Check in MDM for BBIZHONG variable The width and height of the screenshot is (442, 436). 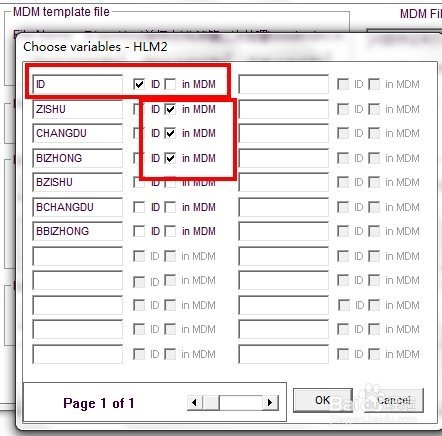[170, 231]
